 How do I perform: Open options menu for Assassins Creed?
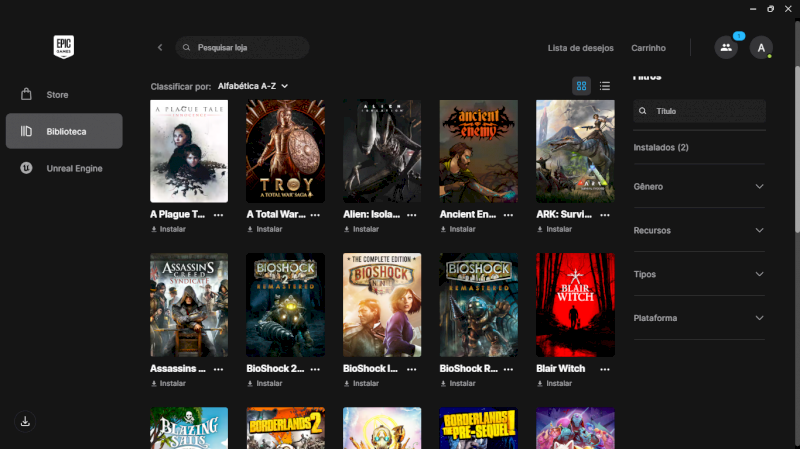click(x=218, y=369)
